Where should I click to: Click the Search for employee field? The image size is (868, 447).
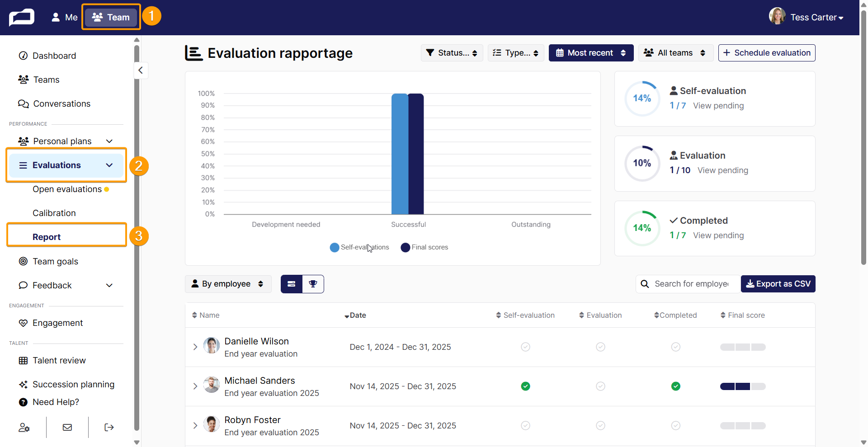point(688,284)
